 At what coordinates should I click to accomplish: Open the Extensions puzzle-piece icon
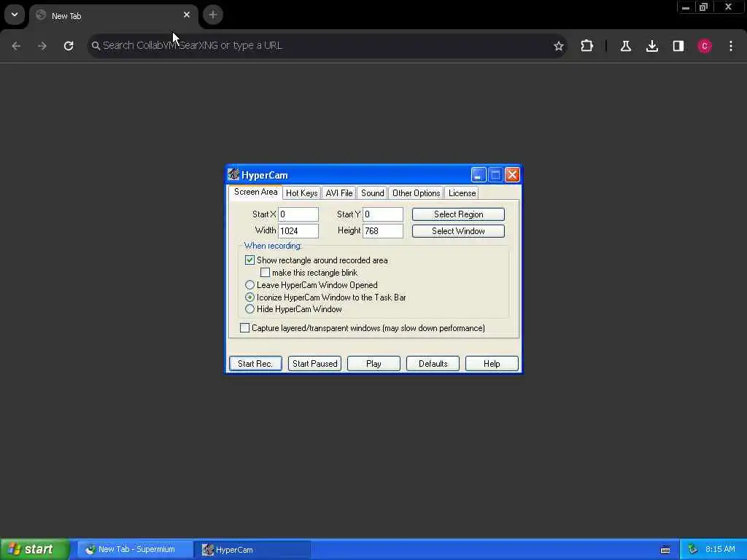click(587, 46)
